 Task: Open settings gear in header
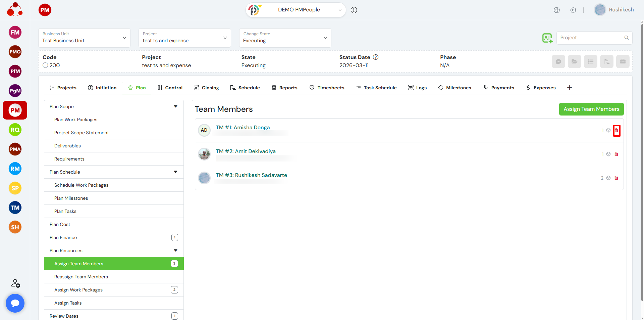pos(573,10)
